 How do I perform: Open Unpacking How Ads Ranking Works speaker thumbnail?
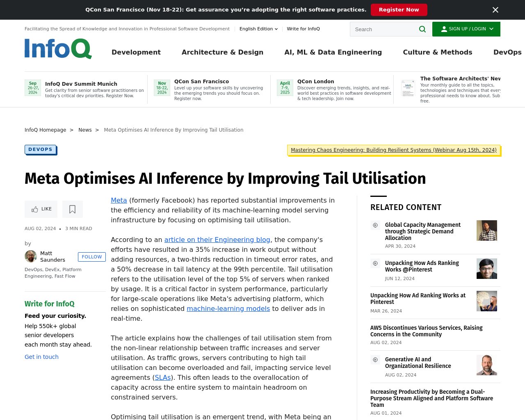pyautogui.click(x=487, y=269)
